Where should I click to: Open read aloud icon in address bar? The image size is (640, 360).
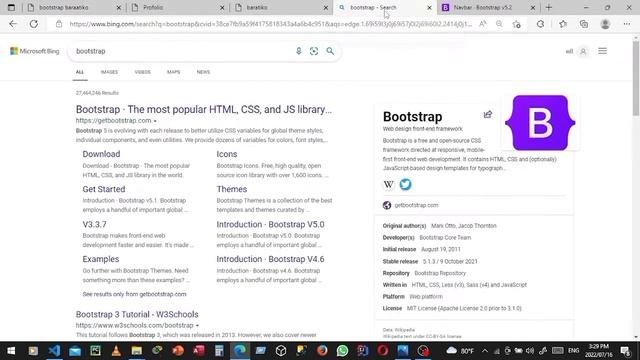[x=482, y=24]
